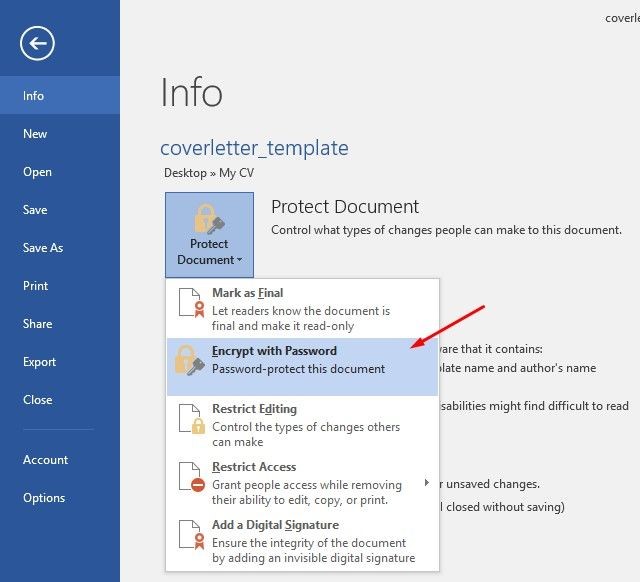Go to the Open tab in sidebar
Screen dimensions: 640x582
coord(38,172)
